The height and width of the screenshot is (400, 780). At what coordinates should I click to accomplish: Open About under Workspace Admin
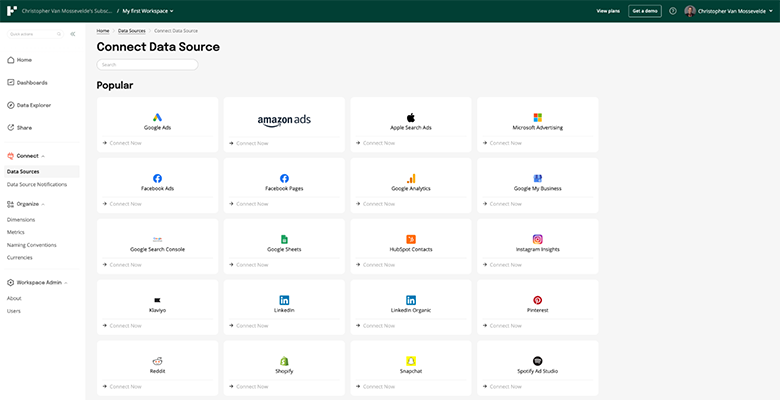pyautogui.click(x=14, y=299)
